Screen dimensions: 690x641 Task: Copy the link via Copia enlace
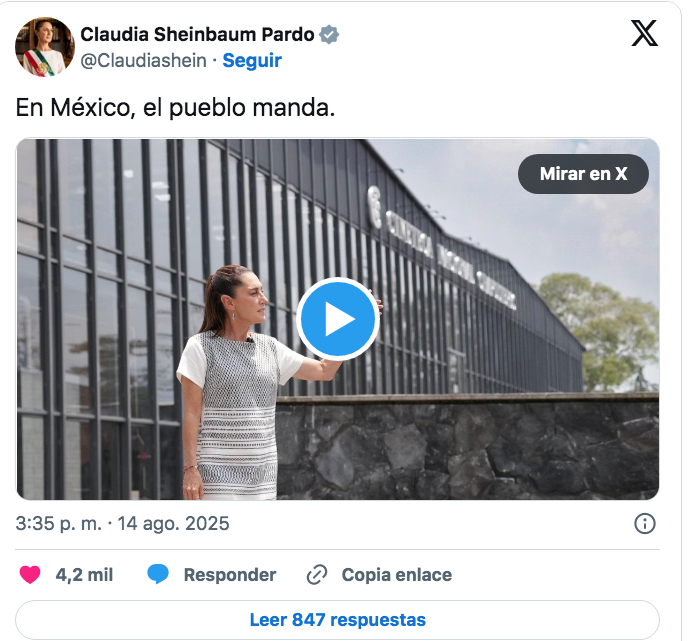(396, 575)
